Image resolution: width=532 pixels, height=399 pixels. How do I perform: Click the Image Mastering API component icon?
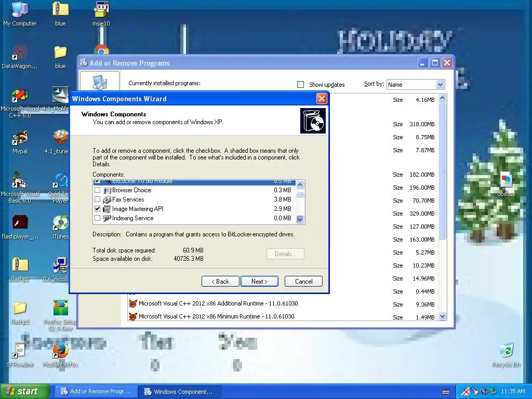107,209
